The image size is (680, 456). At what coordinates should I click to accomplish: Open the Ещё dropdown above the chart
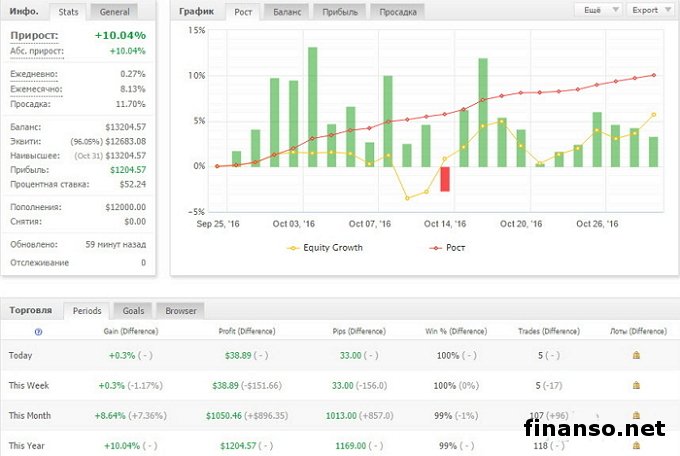tap(596, 10)
